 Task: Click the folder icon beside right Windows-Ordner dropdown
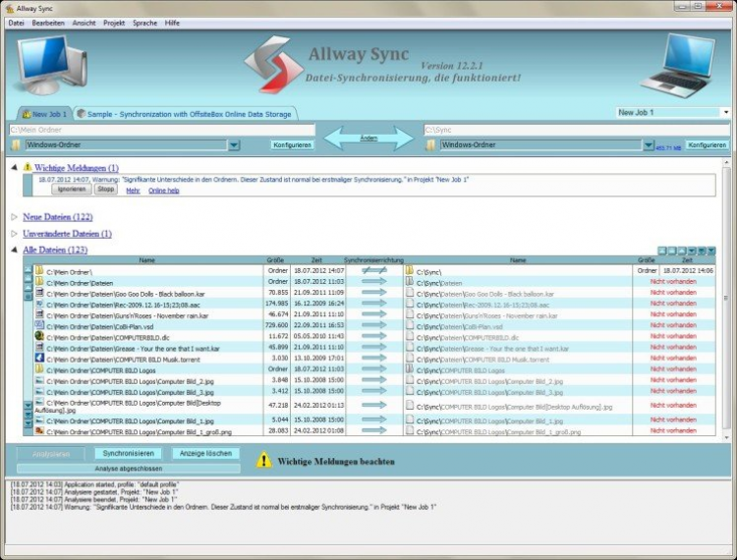(x=430, y=145)
